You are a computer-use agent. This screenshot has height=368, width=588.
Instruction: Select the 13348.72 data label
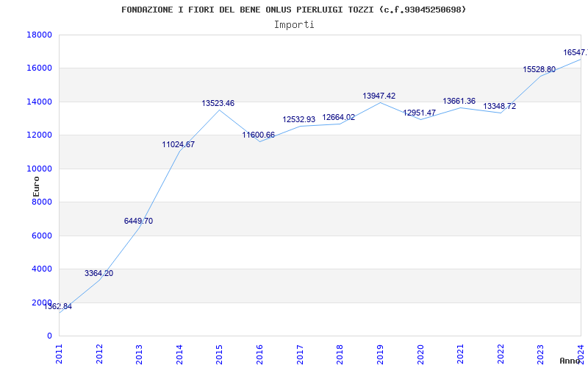(x=499, y=106)
